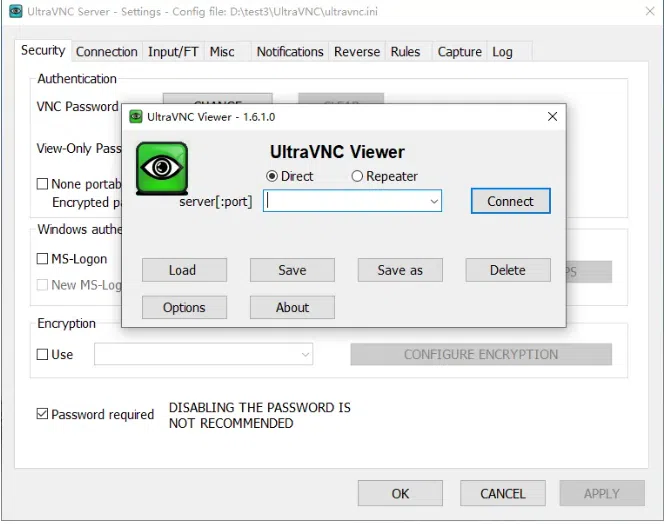The image size is (666, 524).
Task: Click the UltraVNC Viewer green eye logo
Action: click(162, 169)
